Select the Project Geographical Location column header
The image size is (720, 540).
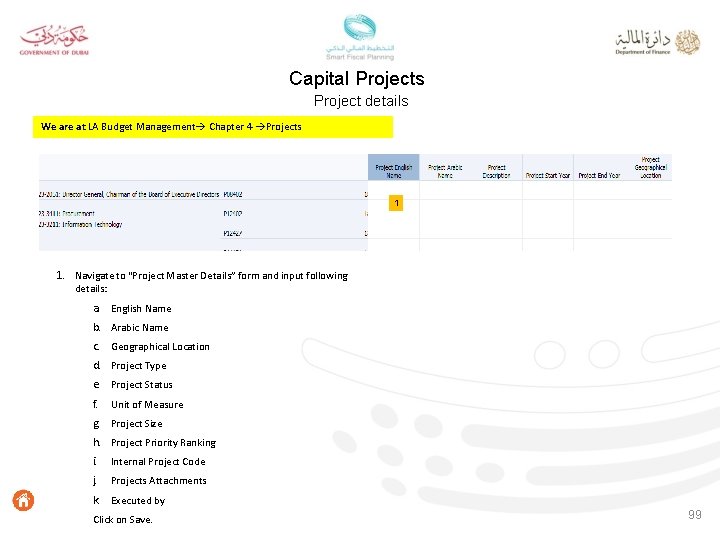651,168
